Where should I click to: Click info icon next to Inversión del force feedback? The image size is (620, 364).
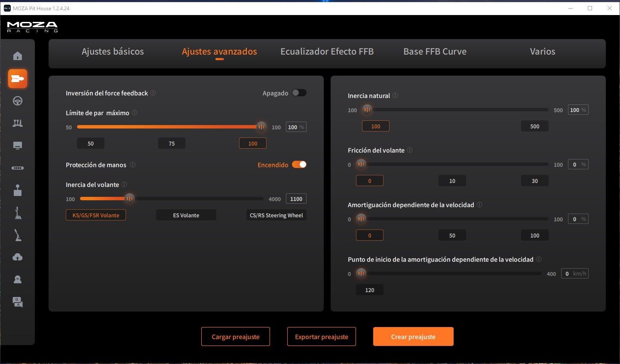[x=153, y=93]
